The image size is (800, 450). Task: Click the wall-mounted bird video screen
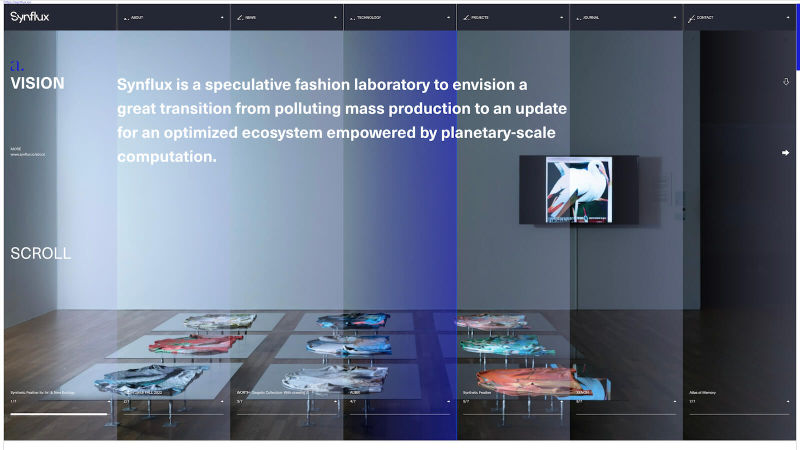click(x=579, y=190)
